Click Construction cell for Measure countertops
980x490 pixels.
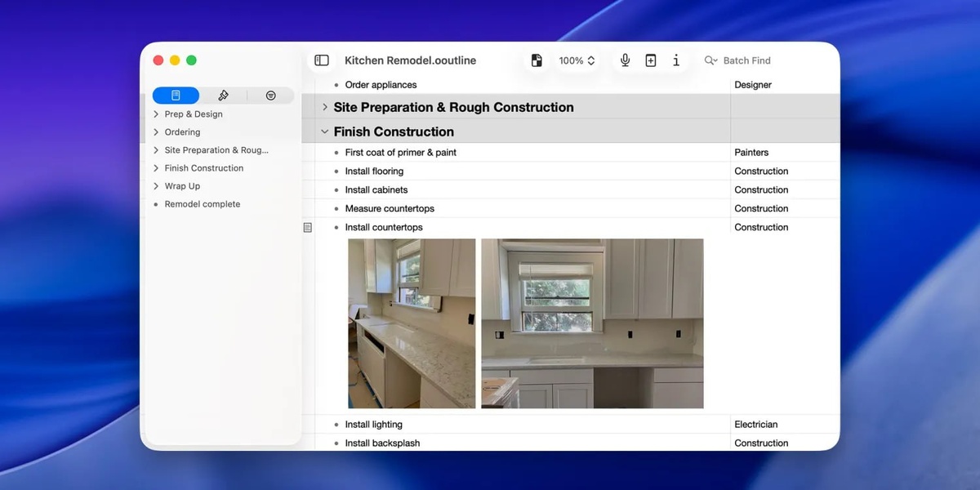click(x=761, y=209)
